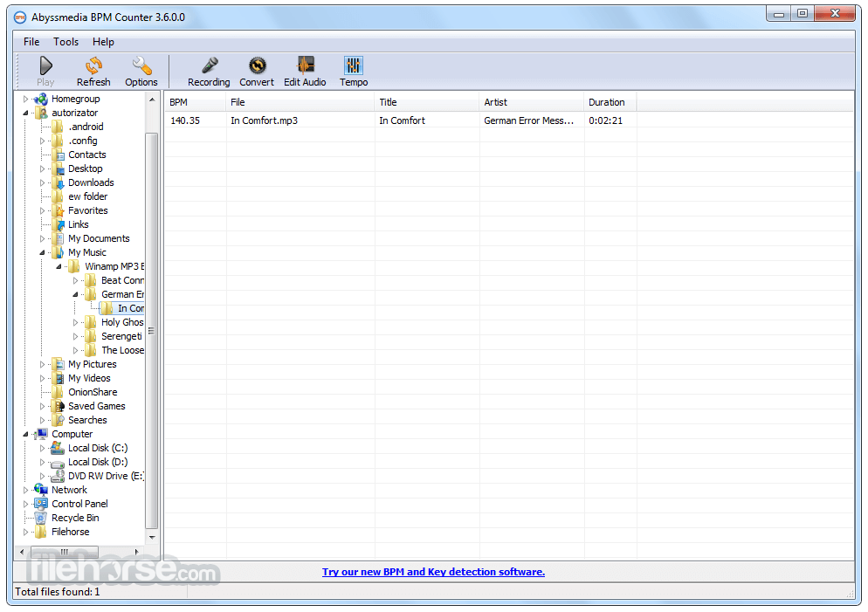Select the In Cor subfolder
Screen dimensions: 868x612
131,308
